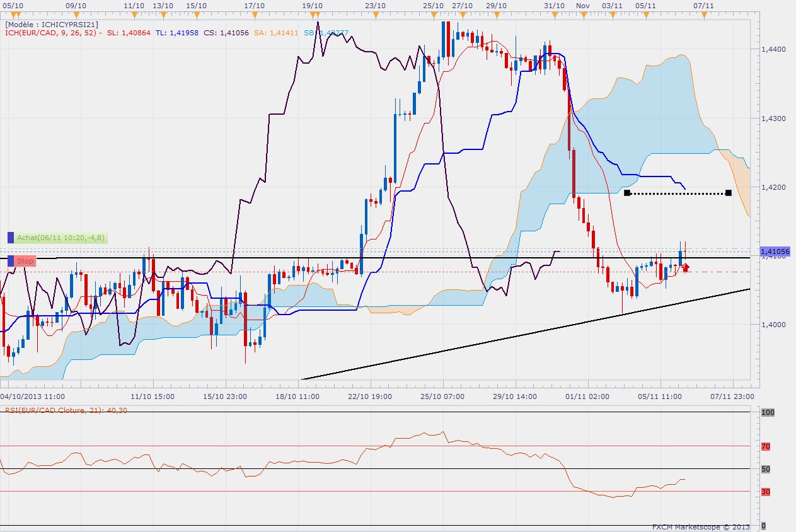Click the red RSI 70 level label
Image resolution: width=796 pixels, height=532 pixels.
click(x=766, y=446)
